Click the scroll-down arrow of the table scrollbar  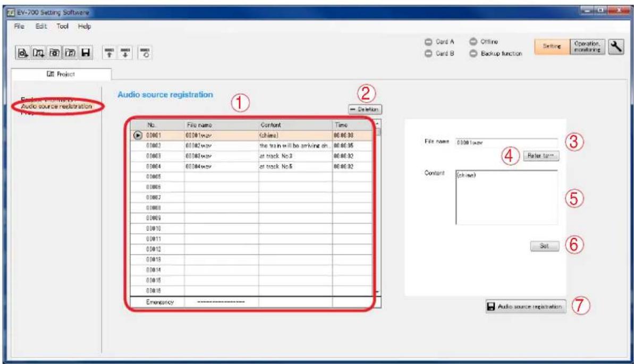click(x=377, y=292)
